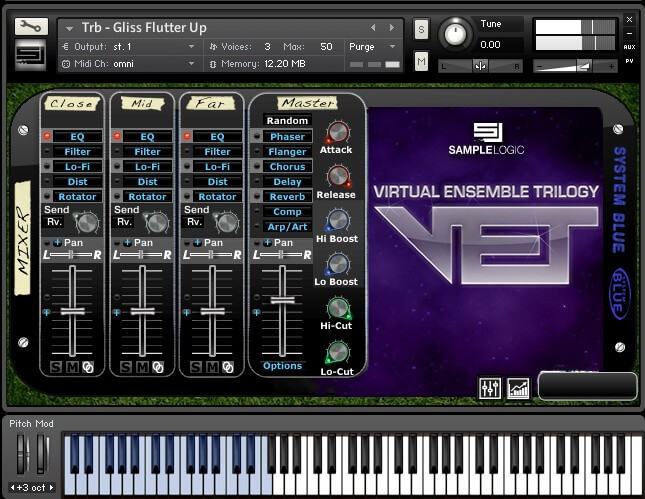Image resolution: width=645 pixels, height=499 pixels.
Task: Click the Pitch wheel
Action: click(x=21, y=454)
